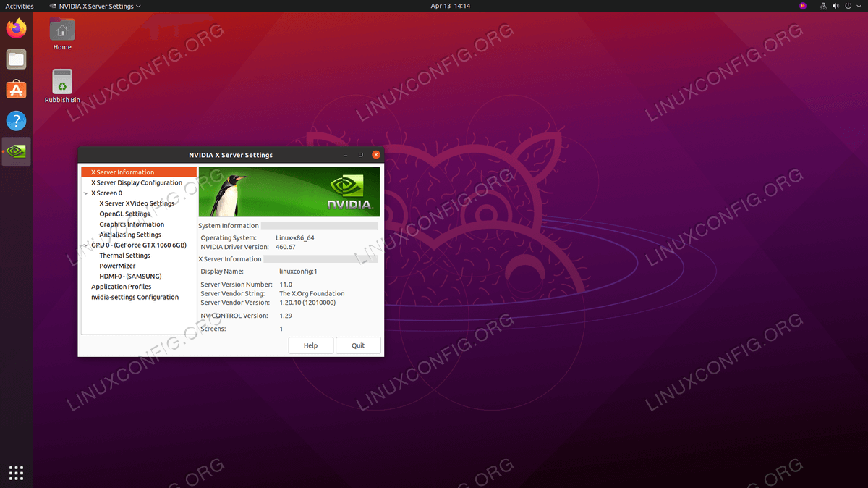Screen dimensions: 868x488
Task: Open OpenGL Settings
Action: 124,214
